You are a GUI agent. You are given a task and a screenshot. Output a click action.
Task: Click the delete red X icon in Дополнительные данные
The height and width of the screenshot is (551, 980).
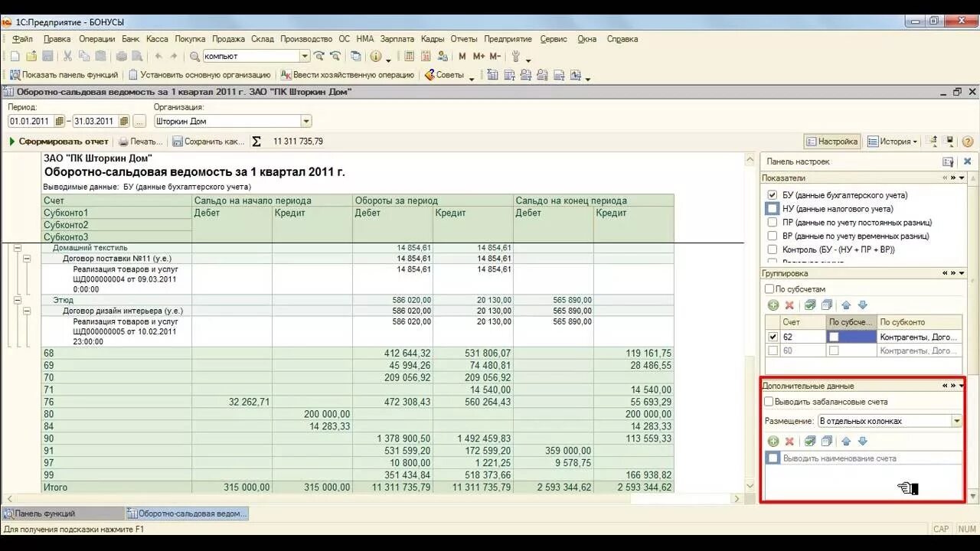pos(789,442)
